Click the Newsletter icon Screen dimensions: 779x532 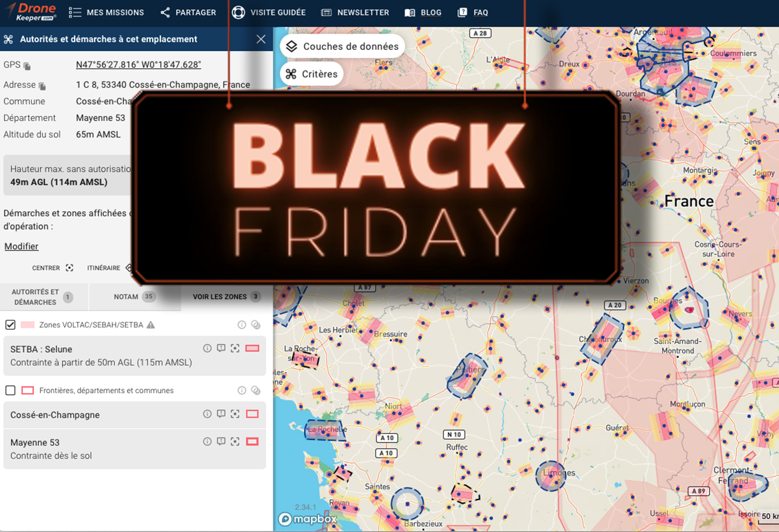(x=327, y=12)
